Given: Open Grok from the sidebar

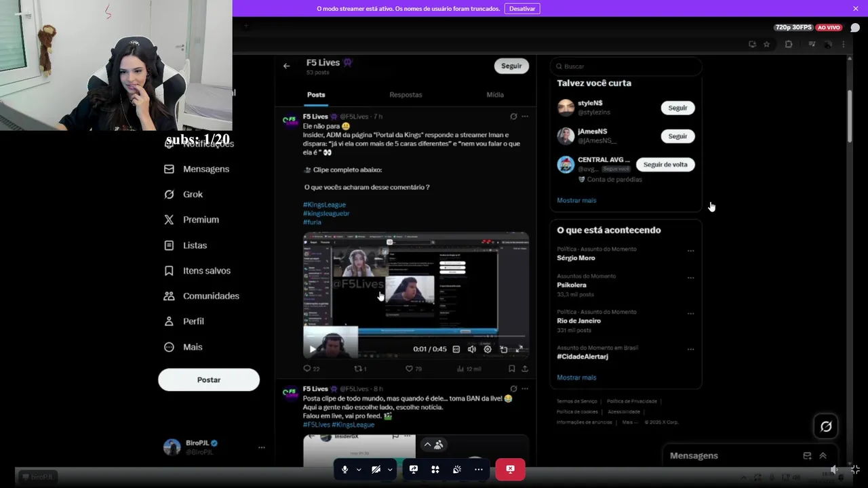Looking at the screenshot, I should [183, 194].
